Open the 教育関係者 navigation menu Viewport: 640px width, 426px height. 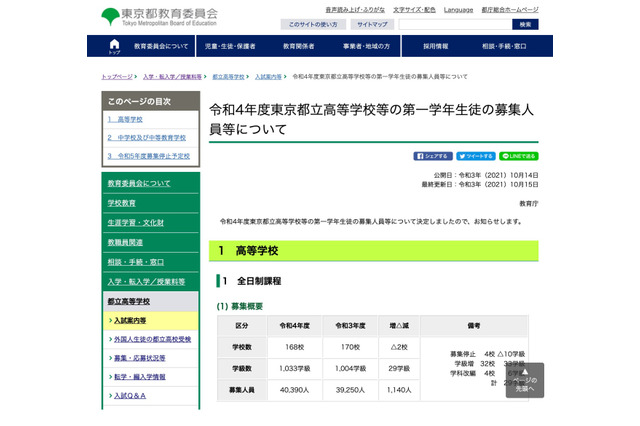299,46
